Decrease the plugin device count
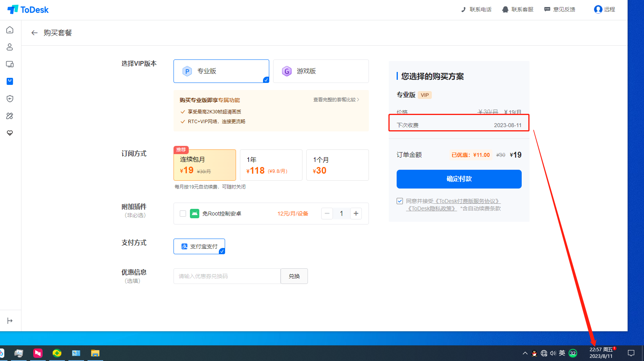The height and width of the screenshot is (361, 644). pyautogui.click(x=327, y=214)
